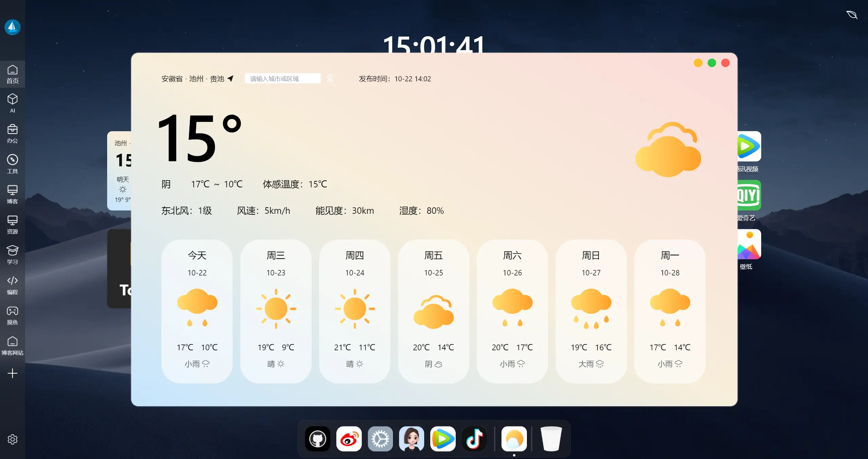Click the weather app icon in dock
Screen dimensions: 868x459
(514, 439)
